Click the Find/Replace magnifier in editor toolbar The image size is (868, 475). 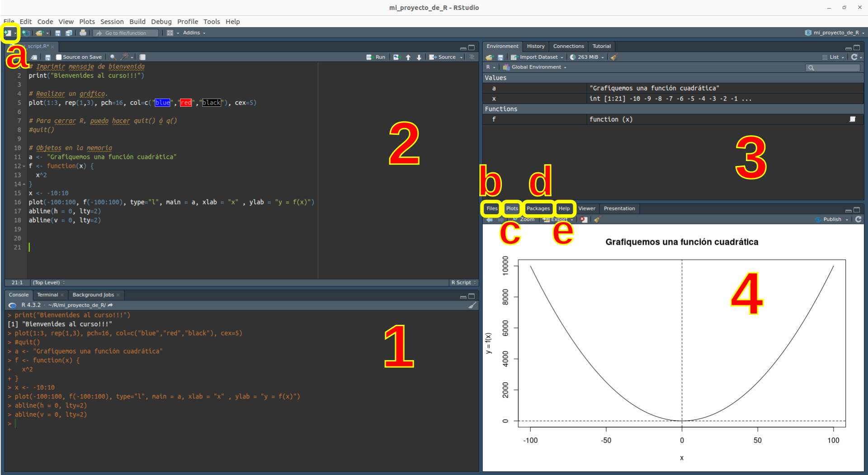(113, 57)
